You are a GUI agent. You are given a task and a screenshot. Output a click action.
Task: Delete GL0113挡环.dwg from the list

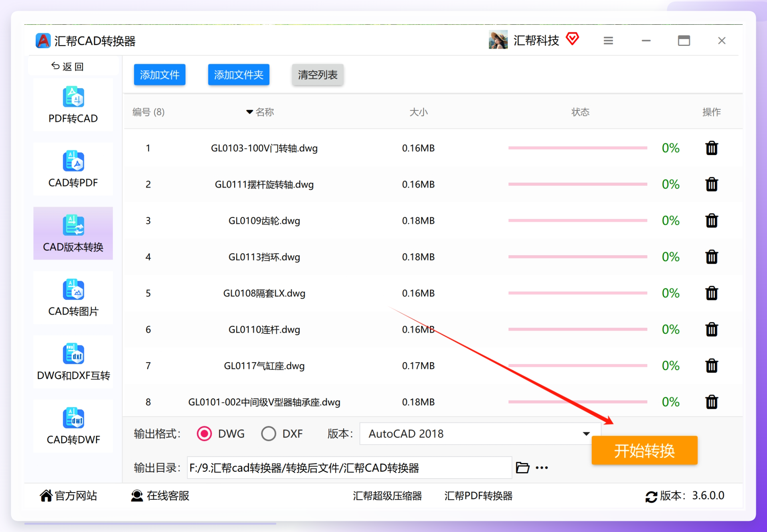(x=712, y=257)
